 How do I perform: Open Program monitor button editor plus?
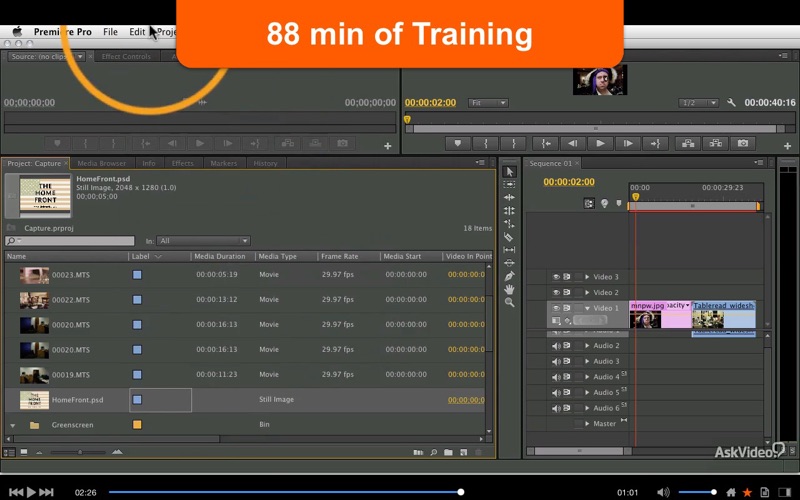787,146
